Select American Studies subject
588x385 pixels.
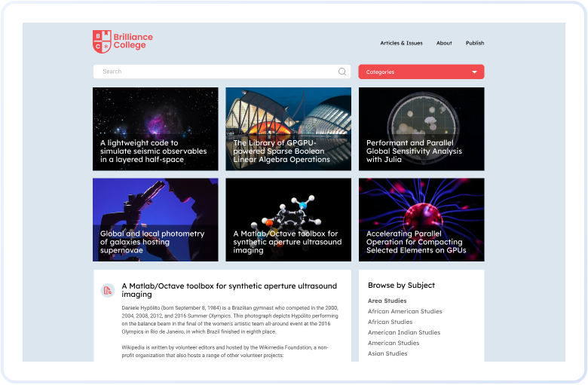(394, 343)
